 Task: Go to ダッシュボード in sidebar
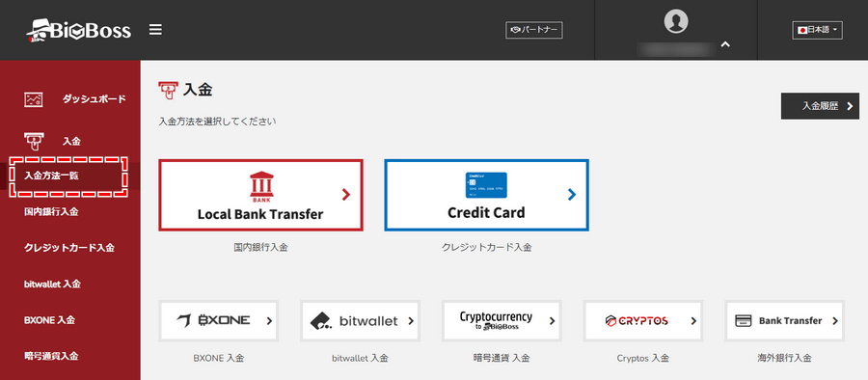pos(95,99)
